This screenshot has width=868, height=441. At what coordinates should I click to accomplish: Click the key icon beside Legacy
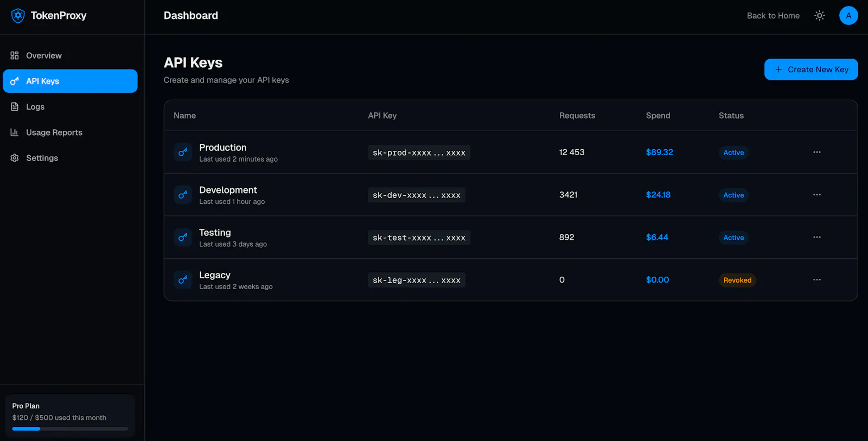pyautogui.click(x=183, y=280)
